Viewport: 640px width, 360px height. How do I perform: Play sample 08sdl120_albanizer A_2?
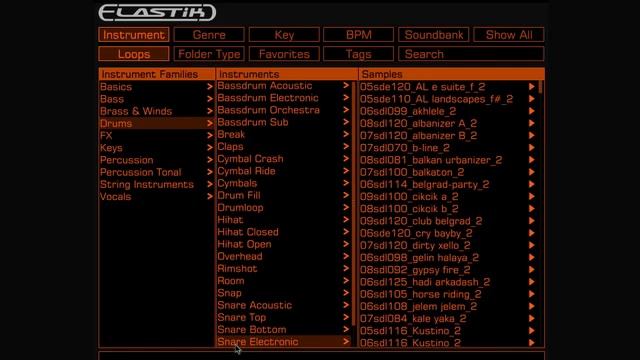[x=531, y=123]
